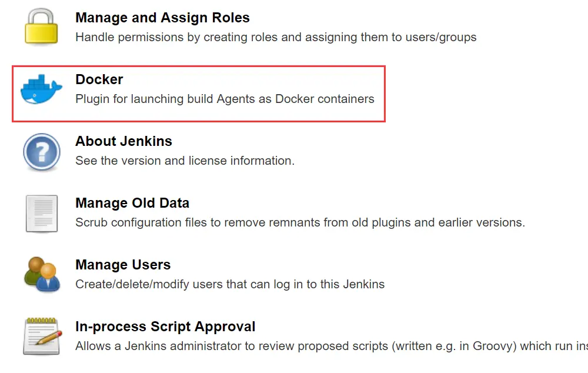Screen dimensions: 588x373
Task: Click the notepad with pencil icon
Action: (41, 337)
